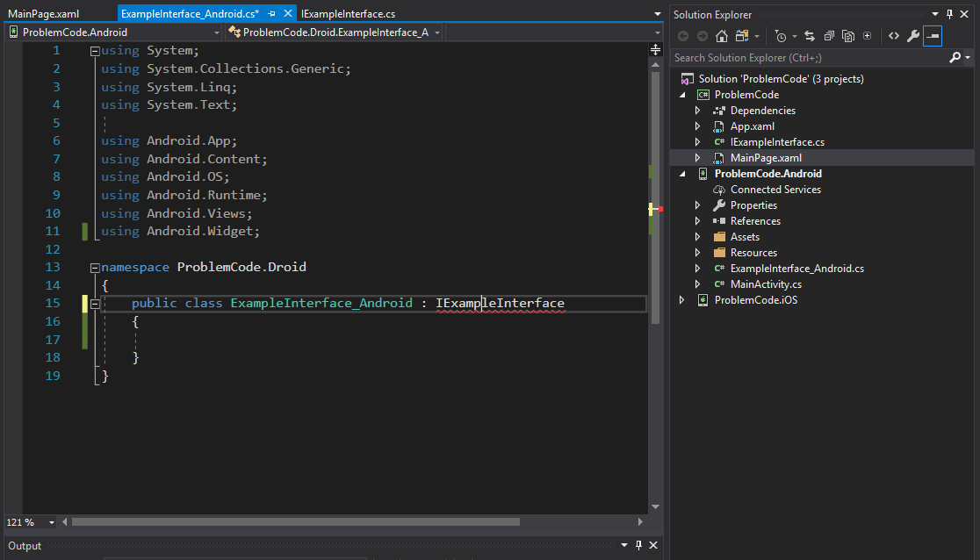This screenshot has width=980, height=560.
Task: Select the Resources folder
Action: pyautogui.click(x=753, y=253)
